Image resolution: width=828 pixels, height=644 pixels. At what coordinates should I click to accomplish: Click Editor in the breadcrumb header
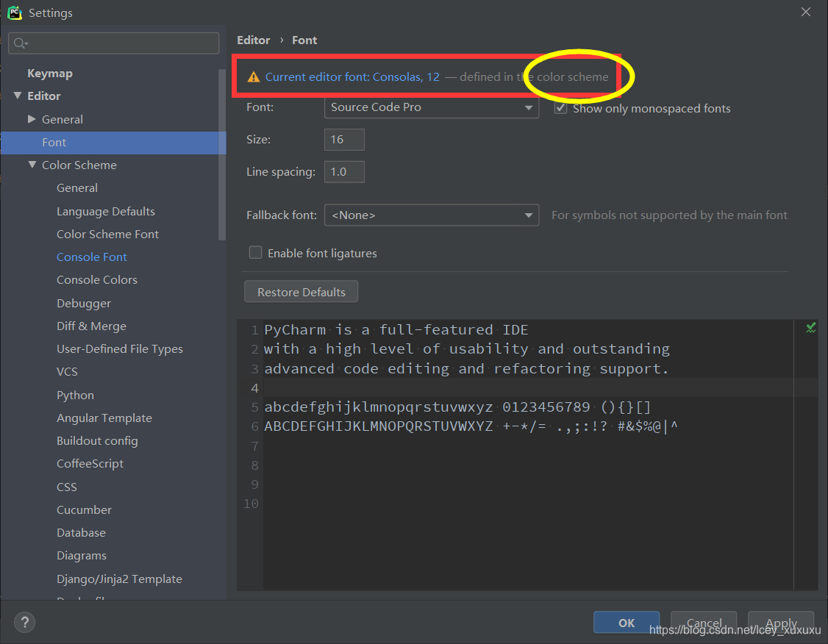254,40
